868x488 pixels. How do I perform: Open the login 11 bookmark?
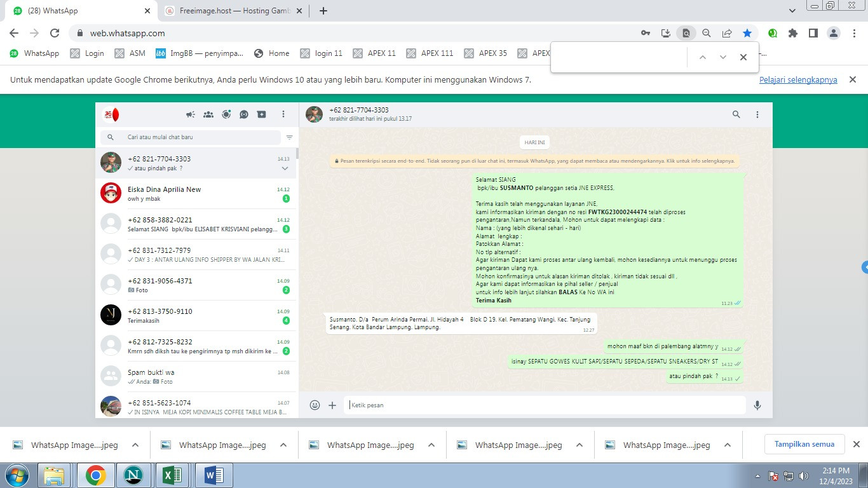(x=322, y=53)
